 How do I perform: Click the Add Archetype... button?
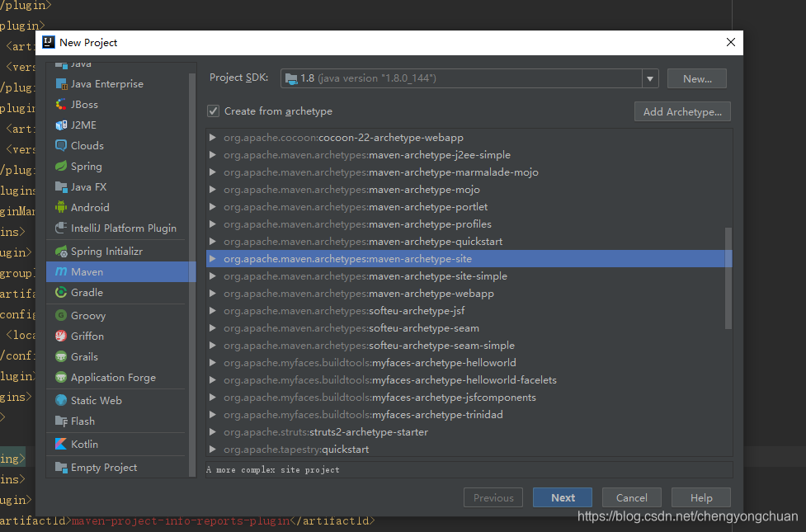point(682,111)
